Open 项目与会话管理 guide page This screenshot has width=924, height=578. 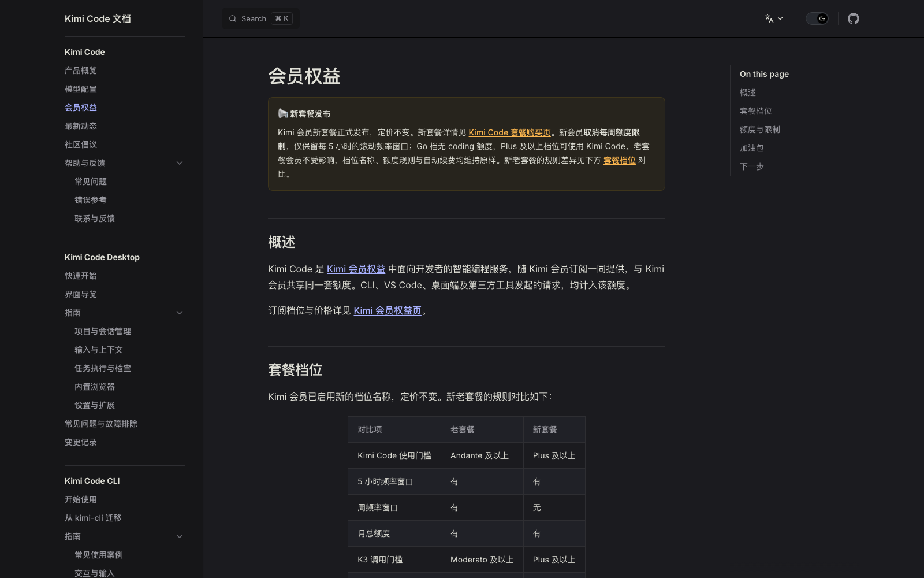click(x=103, y=331)
